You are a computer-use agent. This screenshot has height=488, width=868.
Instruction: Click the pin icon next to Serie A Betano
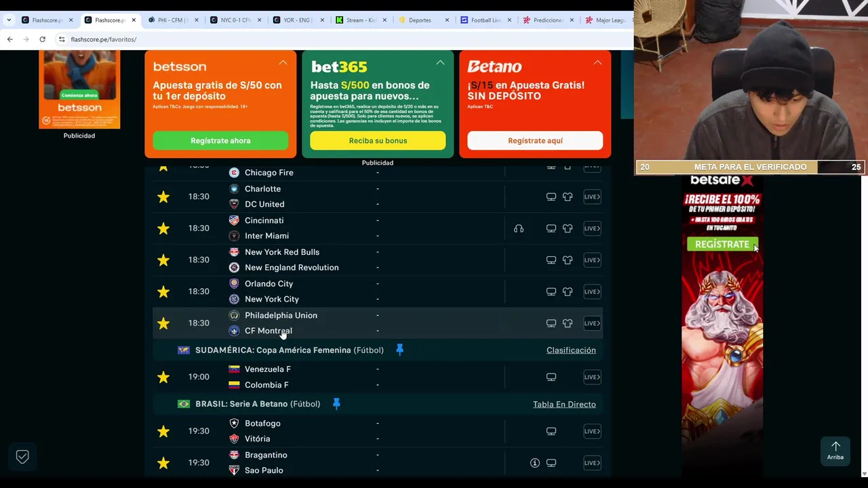[x=336, y=404]
